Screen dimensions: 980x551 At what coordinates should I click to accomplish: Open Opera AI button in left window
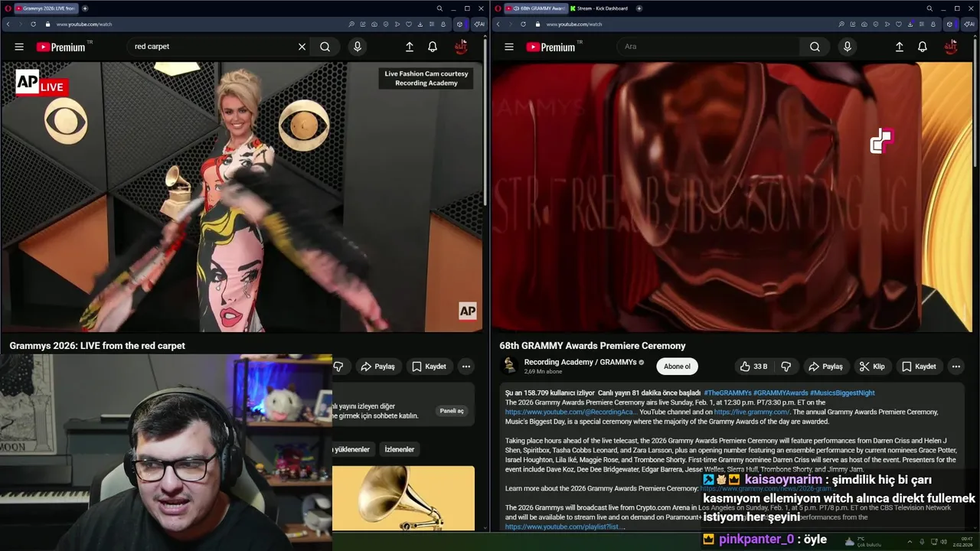479,24
